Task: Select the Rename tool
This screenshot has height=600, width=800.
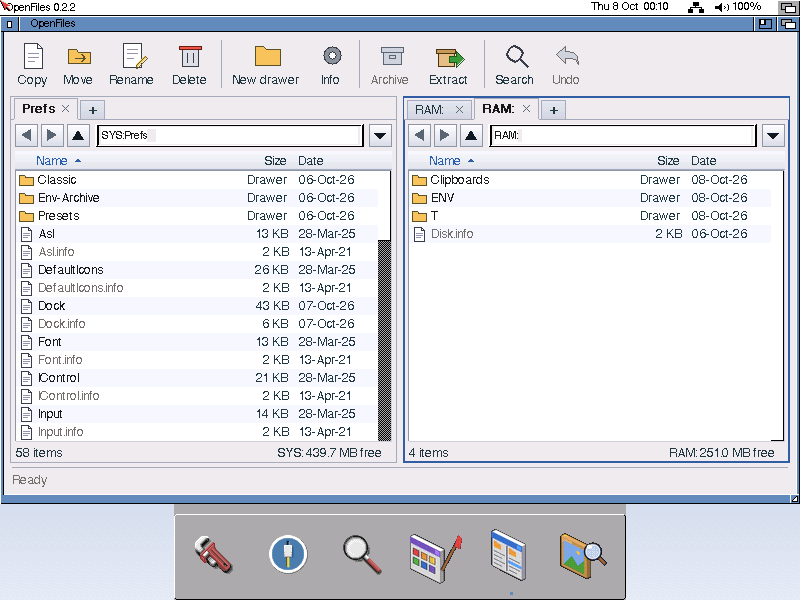Action: [x=131, y=64]
